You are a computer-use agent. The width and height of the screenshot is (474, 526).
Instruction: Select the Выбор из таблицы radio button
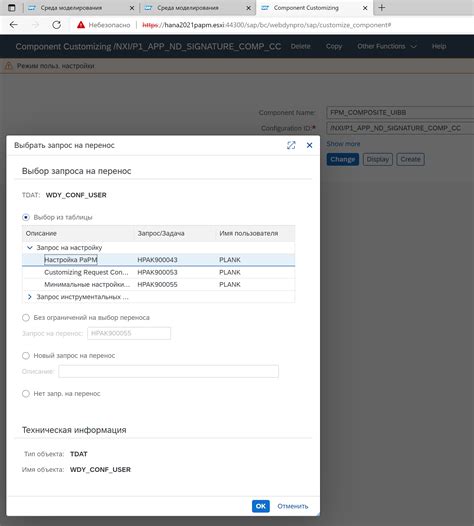click(x=26, y=217)
